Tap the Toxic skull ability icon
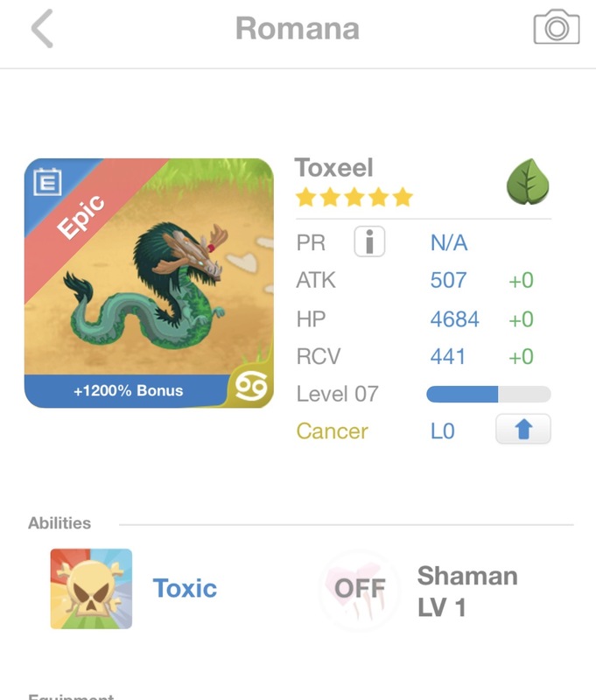Screen dimensions: 596x700 coord(91,589)
